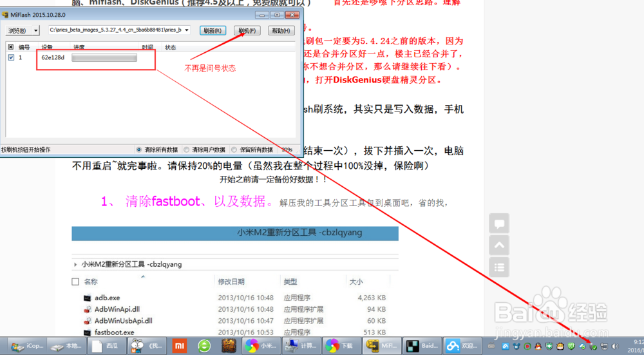
Task: Open Baid... taskbar item
Action: pyautogui.click(x=422, y=346)
